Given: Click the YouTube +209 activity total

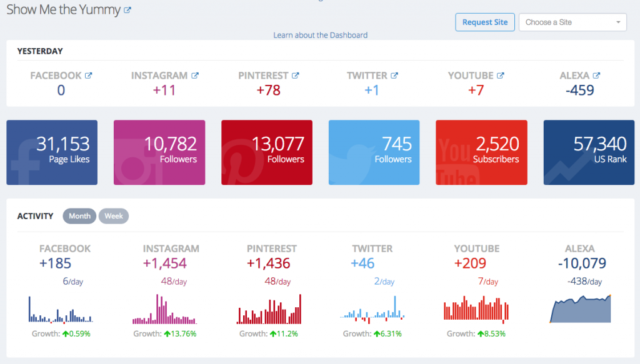Looking at the screenshot, I should [470, 263].
